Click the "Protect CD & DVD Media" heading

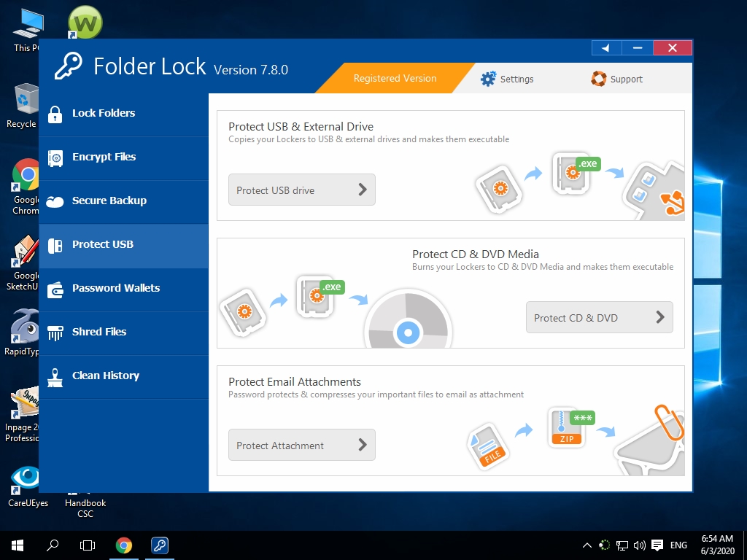coord(476,254)
